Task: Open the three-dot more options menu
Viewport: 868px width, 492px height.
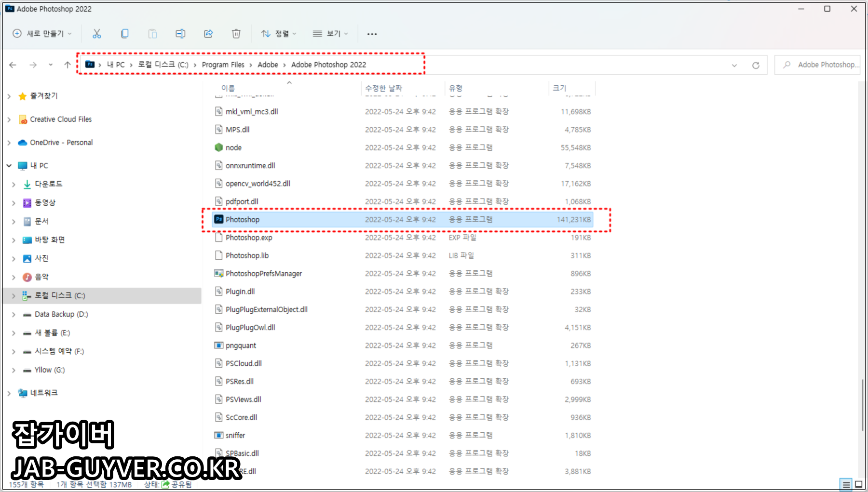Action: tap(372, 34)
